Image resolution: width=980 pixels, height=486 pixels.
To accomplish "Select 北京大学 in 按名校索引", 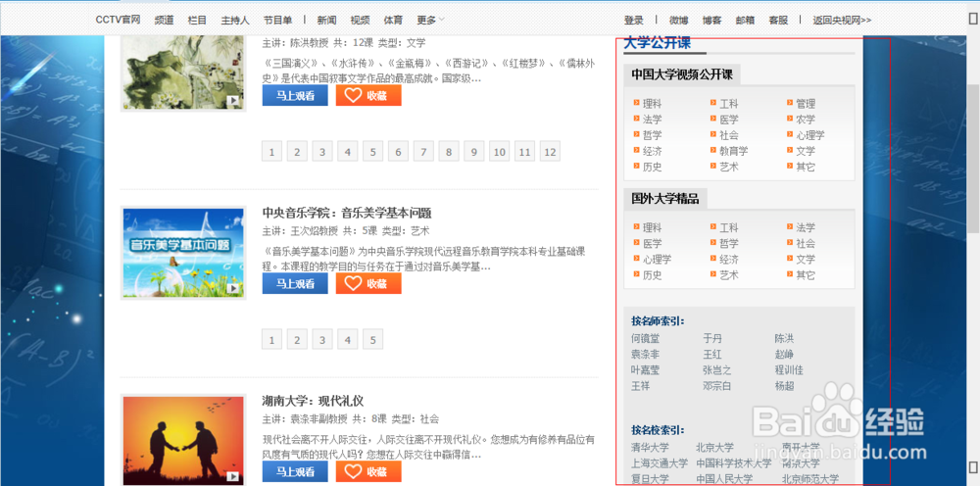I will pyautogui.click(x=715, y=447).
